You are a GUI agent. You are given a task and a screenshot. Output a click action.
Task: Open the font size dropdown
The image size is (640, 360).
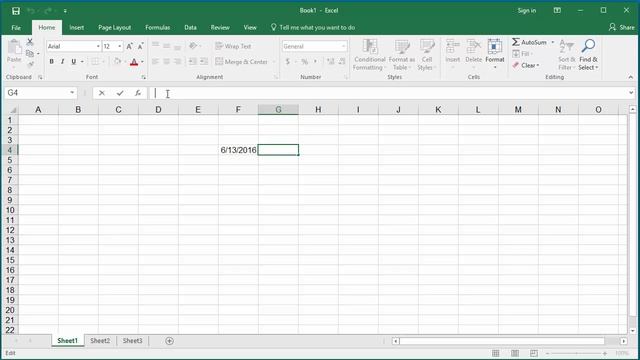click(x=120, y=46)
